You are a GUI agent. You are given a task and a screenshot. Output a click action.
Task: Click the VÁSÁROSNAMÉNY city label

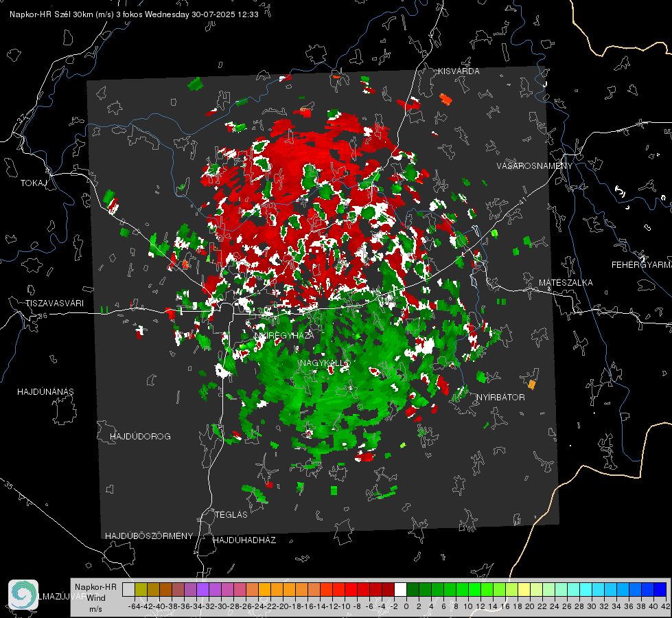click(x=535, y=166)
